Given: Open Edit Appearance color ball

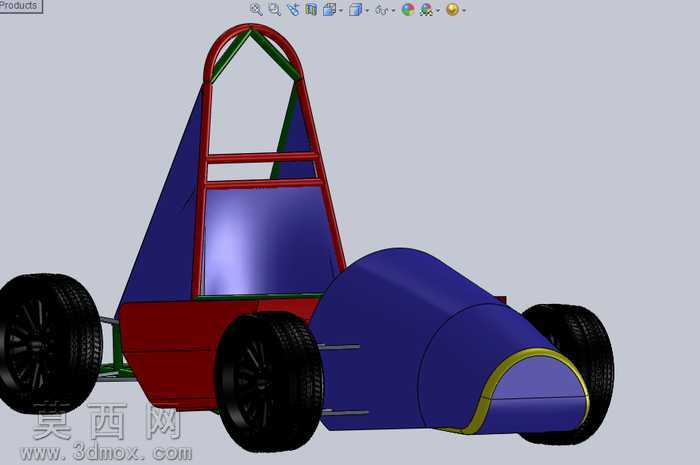Looking at the screenshot, I should (408, 9).
